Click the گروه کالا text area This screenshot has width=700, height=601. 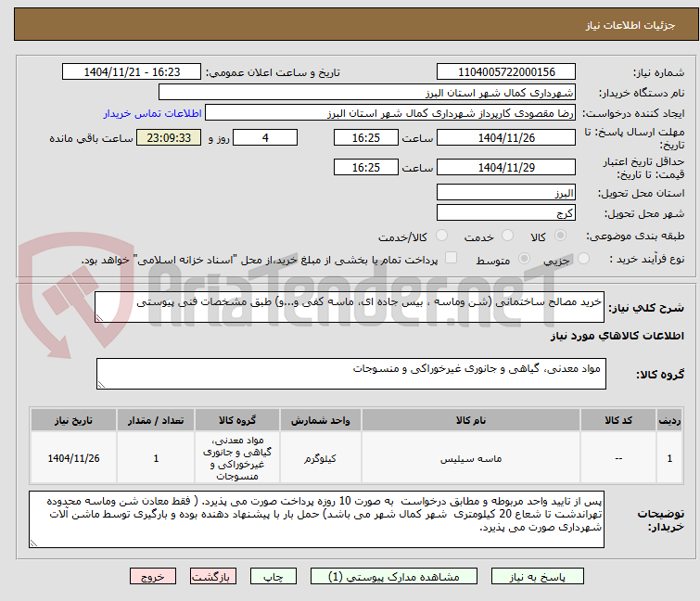click(351, 374)
